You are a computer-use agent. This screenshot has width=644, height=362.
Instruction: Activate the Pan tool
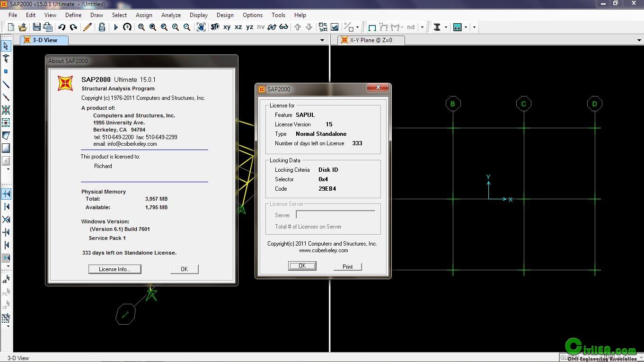(x=201, y=27)
